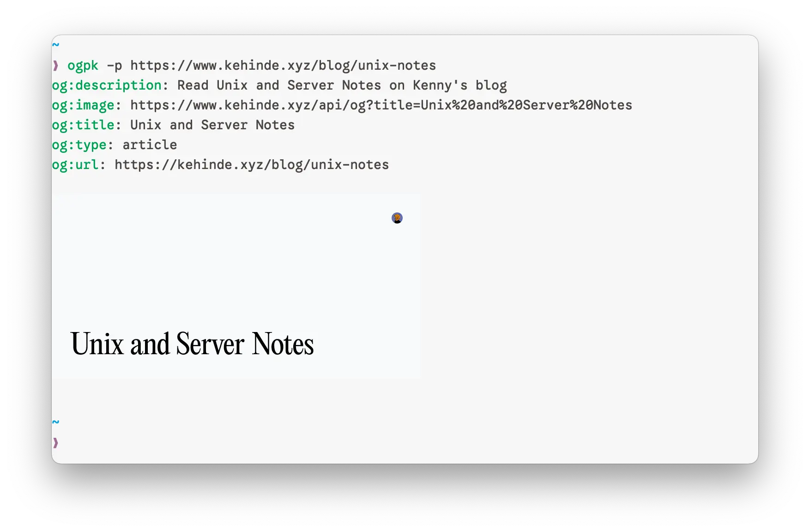Click the ogpk command name
Viewport: 810px width, 532px height.
(x=83, y=66)
